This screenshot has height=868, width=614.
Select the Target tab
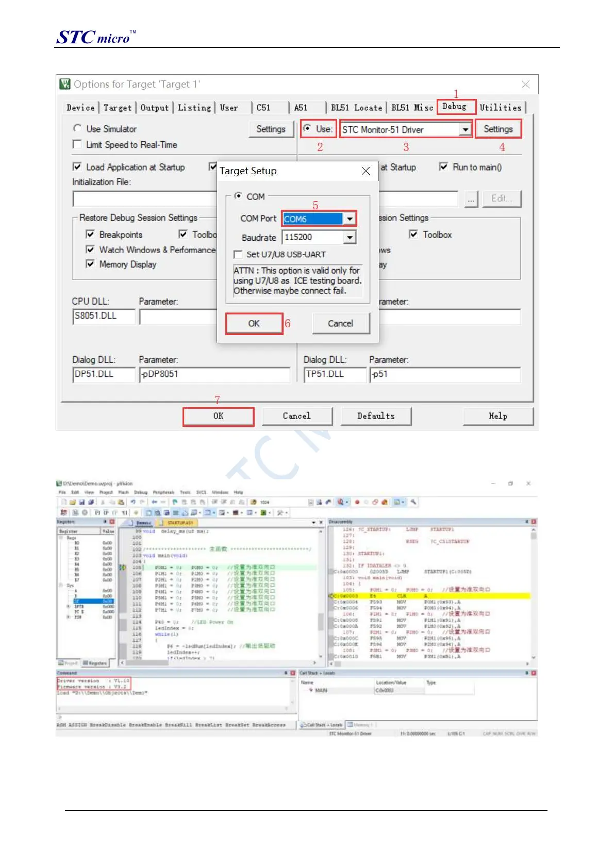(118, 108)
